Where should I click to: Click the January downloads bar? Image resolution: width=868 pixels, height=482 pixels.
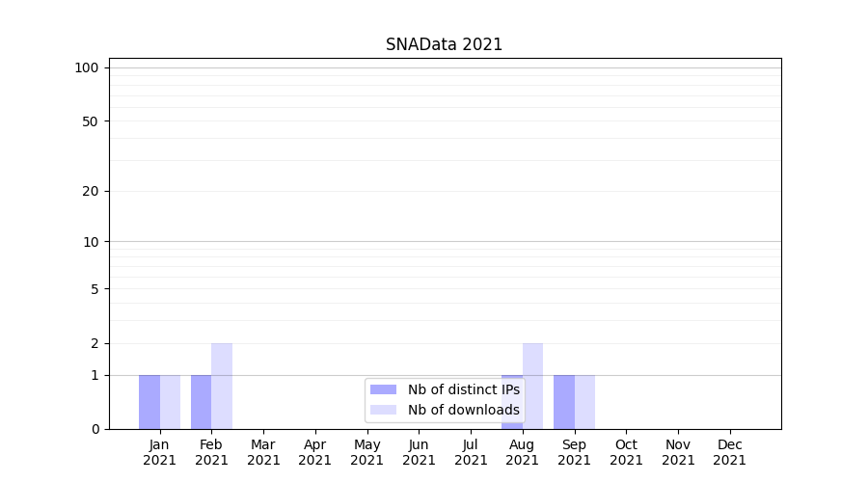point(170,402)
